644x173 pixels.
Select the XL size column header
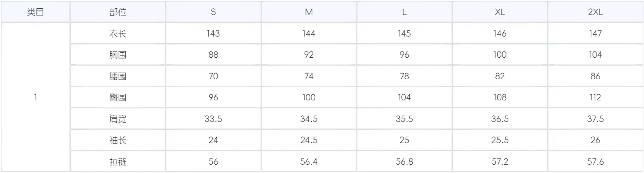[500, 12]
